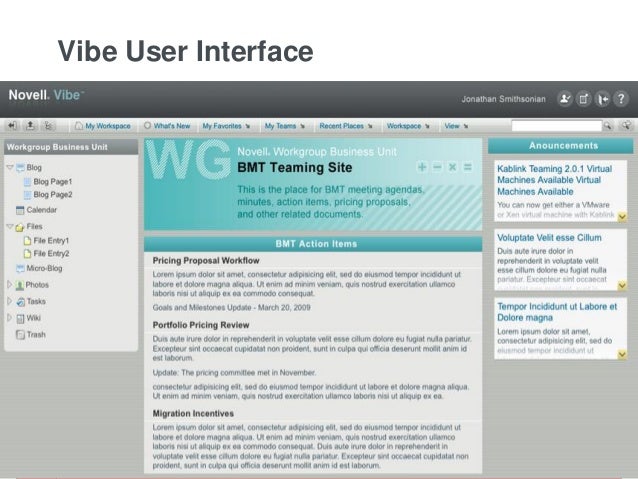Click the BMT Teaming Site title
This screenshot has height=479, width=638.
pos(295,168)
